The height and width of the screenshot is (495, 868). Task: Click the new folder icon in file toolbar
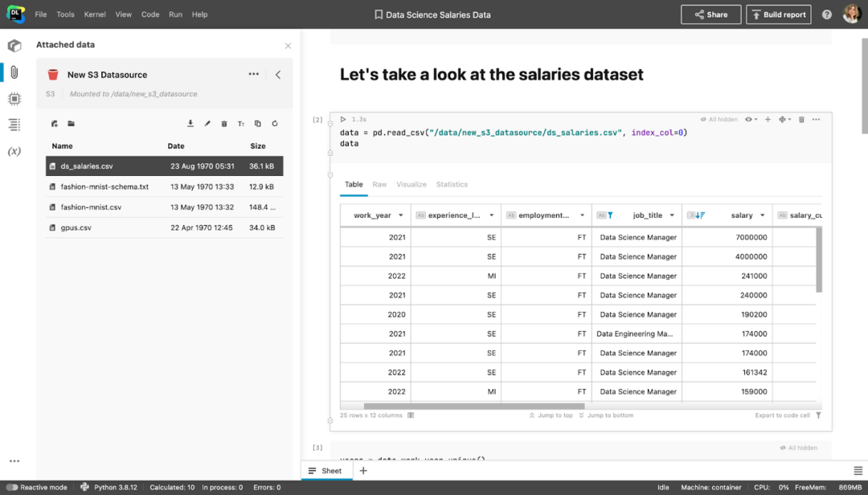[x=71, y=124]
